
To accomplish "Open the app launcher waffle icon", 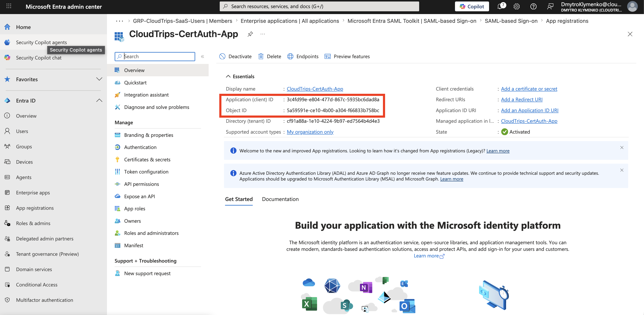I will pos(9,6).
